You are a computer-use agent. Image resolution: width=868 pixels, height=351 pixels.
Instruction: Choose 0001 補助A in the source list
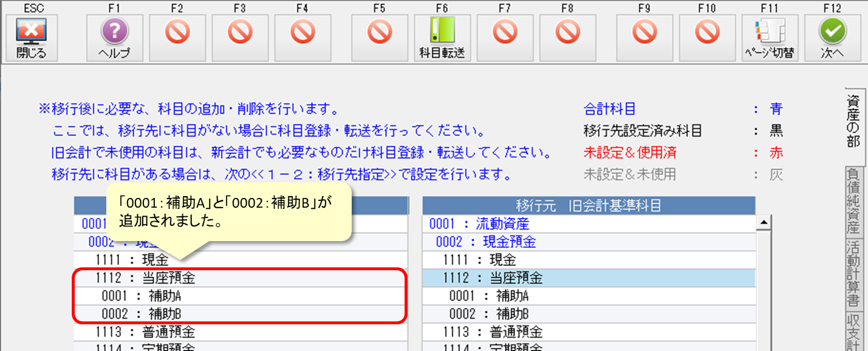(x=588, y=296)
